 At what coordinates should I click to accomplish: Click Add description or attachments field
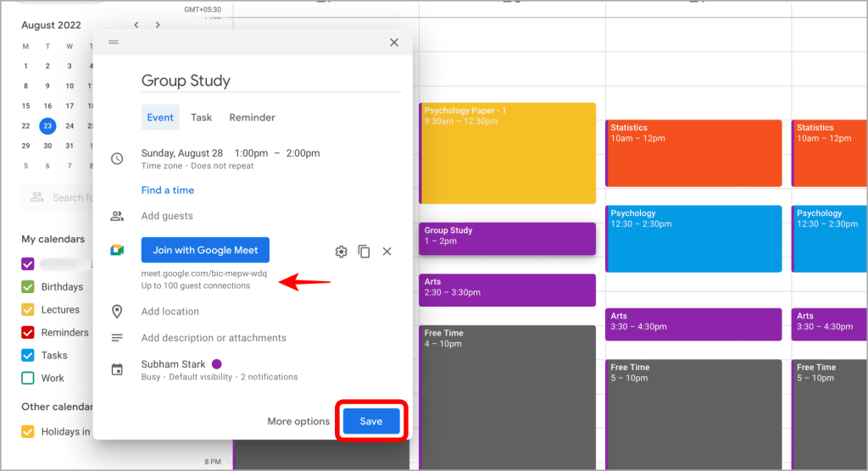pyautogui.click(x=214, y=338)
